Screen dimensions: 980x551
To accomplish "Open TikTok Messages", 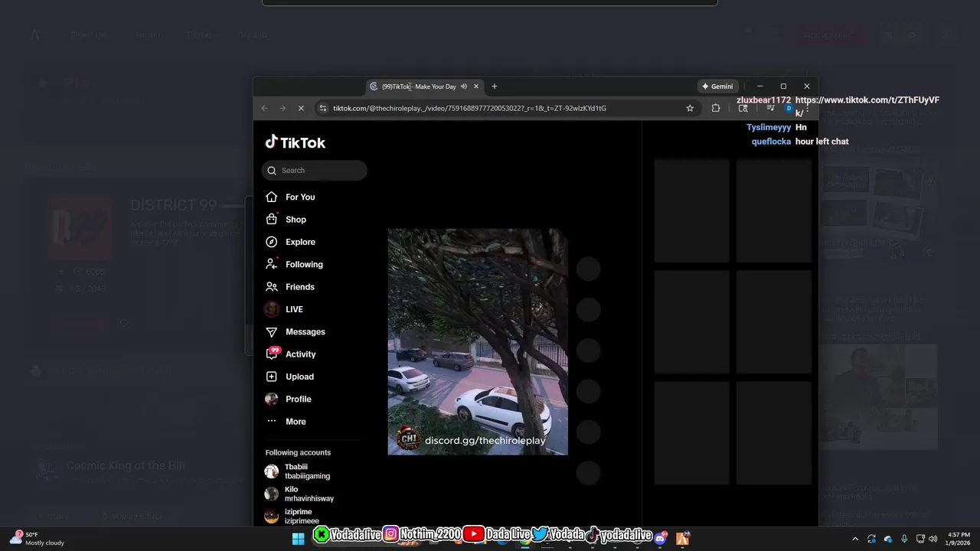I will 295,331.
